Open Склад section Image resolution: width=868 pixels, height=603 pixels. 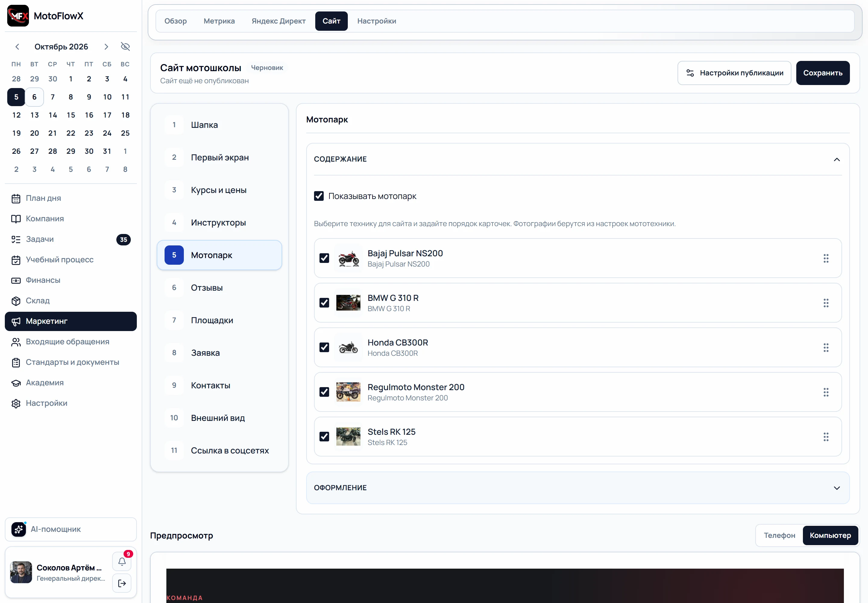[71, 301]
